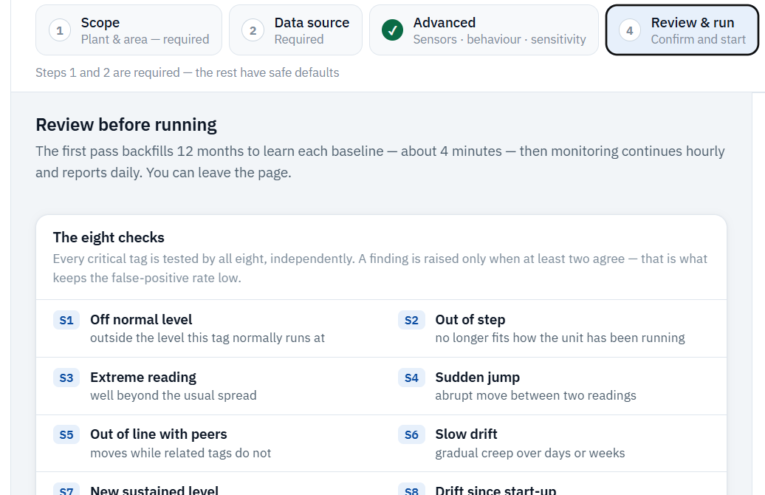Click the step 2 number circle
This screenshot has width=765, height=495.
(x=253, y=31)
